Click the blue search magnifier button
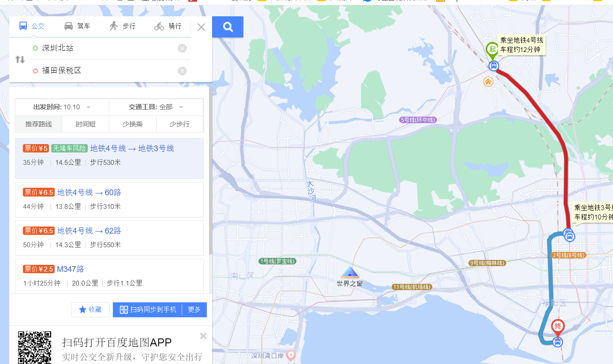Viewport: 613px width, 364px height. [228, 27]
